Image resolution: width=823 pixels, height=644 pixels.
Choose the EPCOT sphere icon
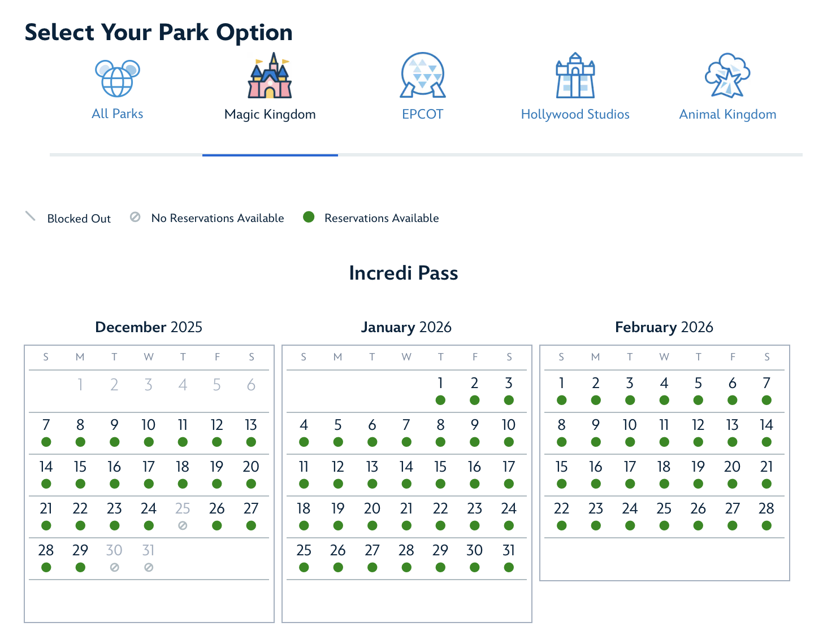point(422,76)
